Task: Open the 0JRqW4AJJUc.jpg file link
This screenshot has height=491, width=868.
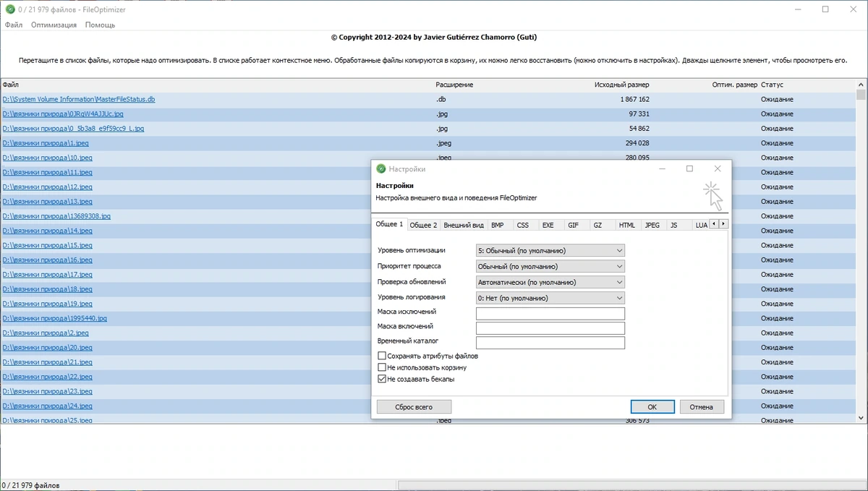Action: [x=63, y=114]
